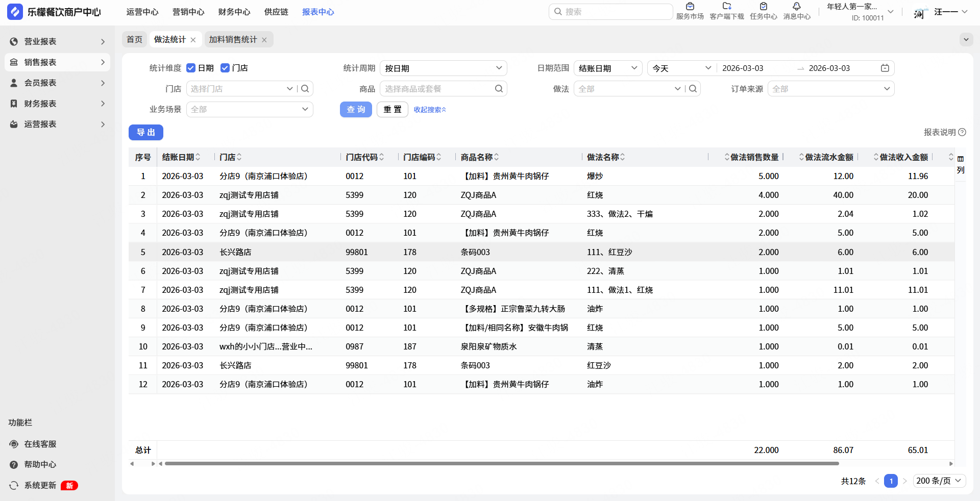Click the 导出 export button

[145, 133]
